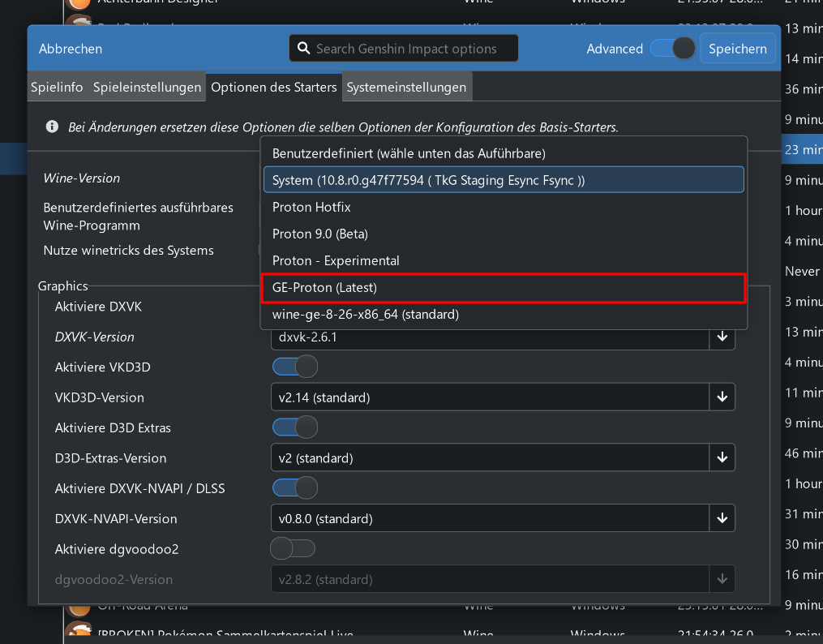Select wine-ge-8-26-x86_64 (standard) entry
The image size is (823, 644).
tap(504, 315)
